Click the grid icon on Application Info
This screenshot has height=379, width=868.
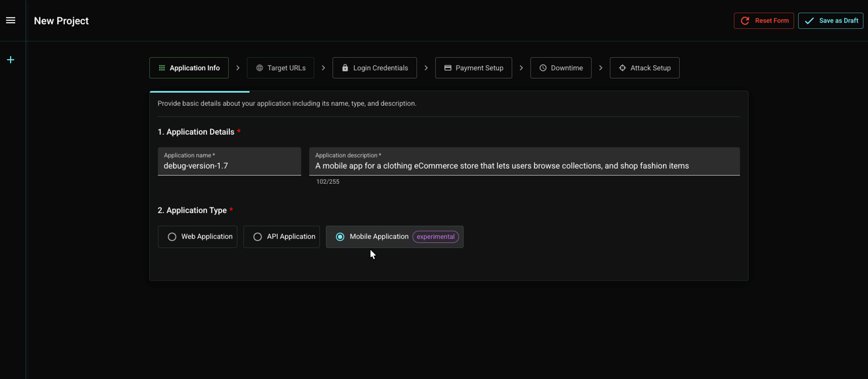162,68
